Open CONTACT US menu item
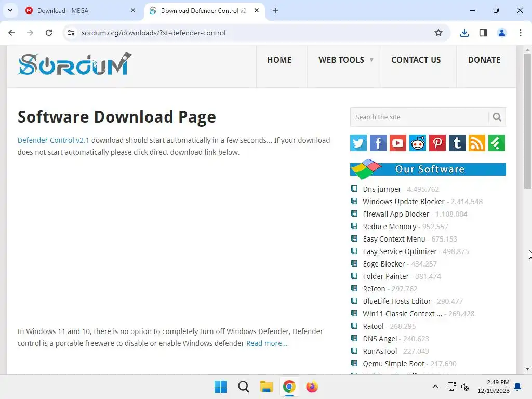 pyautogui.click(x=416, y=60)
